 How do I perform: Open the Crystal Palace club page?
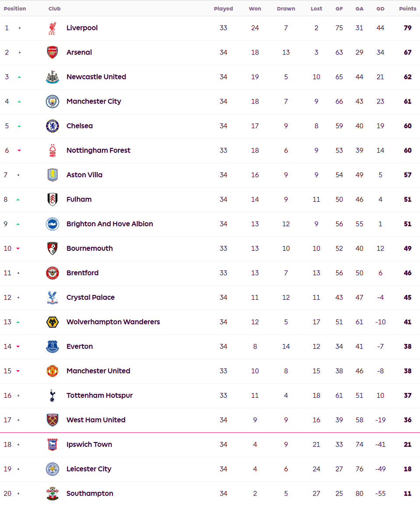pos(91,297)
